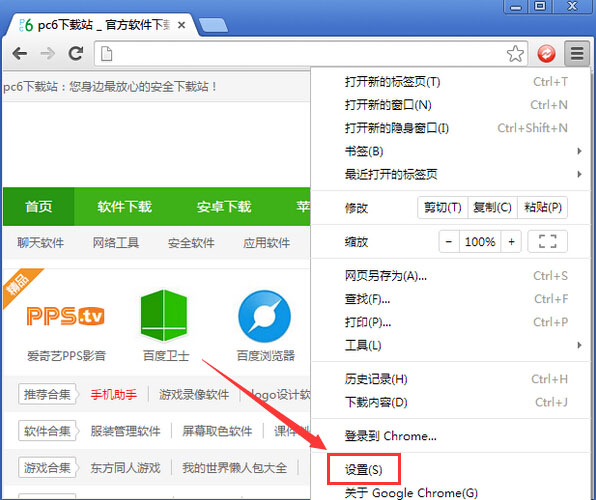Open new incognito window 打开新的隐身窗口(I)
Screen dimensions: 596x500
click(x=450, y=128)
